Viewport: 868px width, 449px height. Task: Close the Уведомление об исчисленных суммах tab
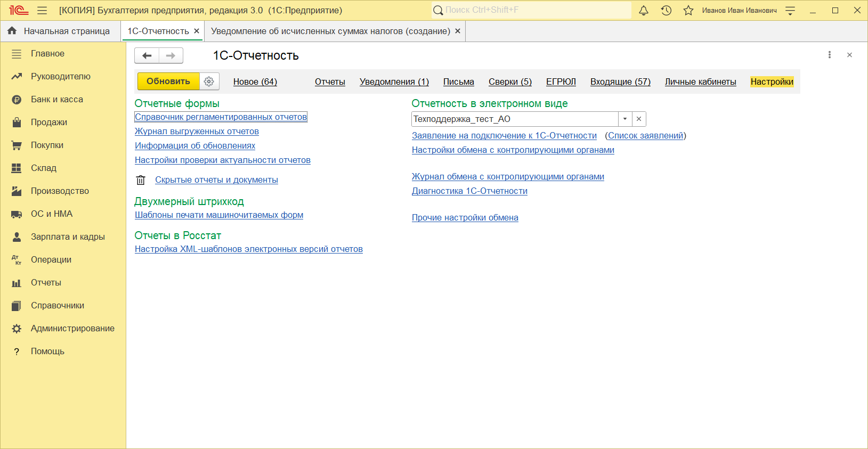tap(458, 31)
